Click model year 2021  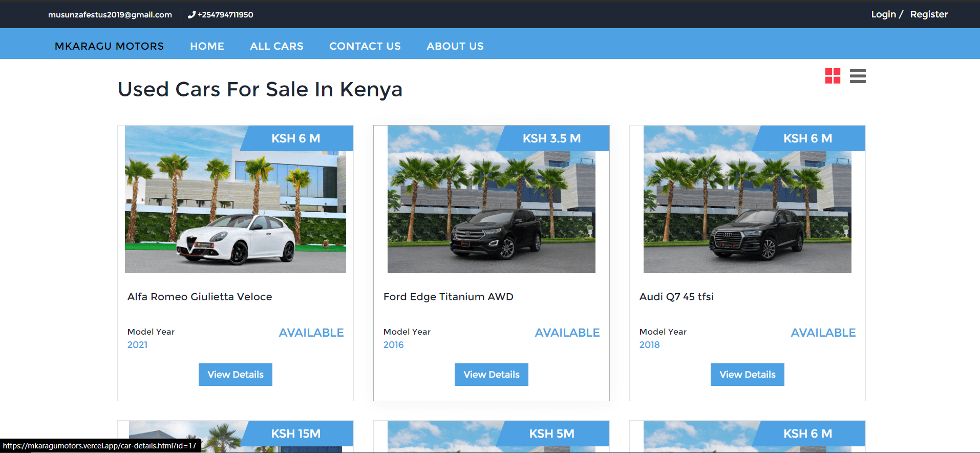[x=137, y=345]
